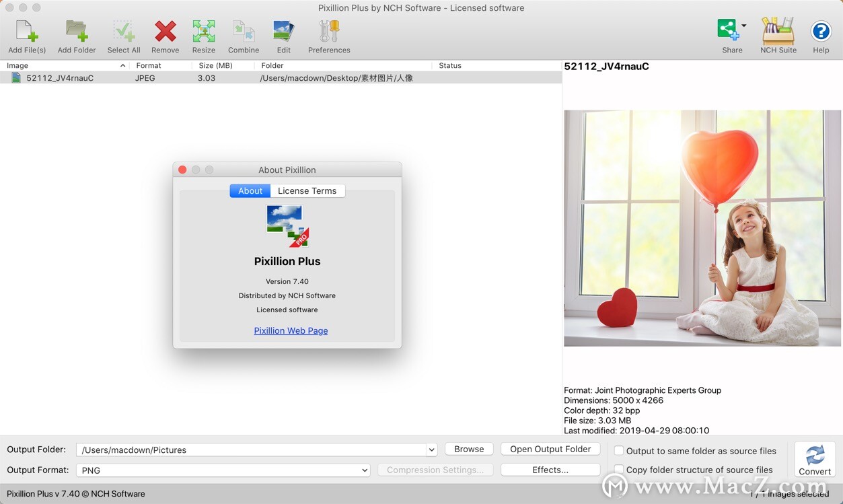Click the Combine toolbar icon
Viewport: 843px width, 504px height.
244,32
